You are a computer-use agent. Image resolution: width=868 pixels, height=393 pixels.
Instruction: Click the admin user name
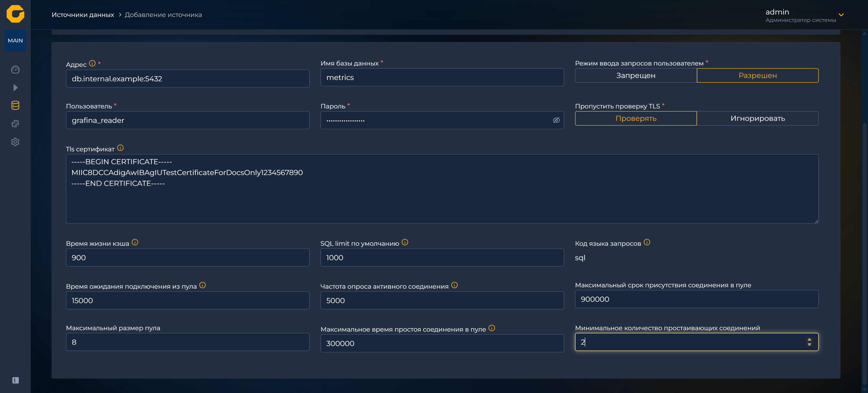(777, 12)
